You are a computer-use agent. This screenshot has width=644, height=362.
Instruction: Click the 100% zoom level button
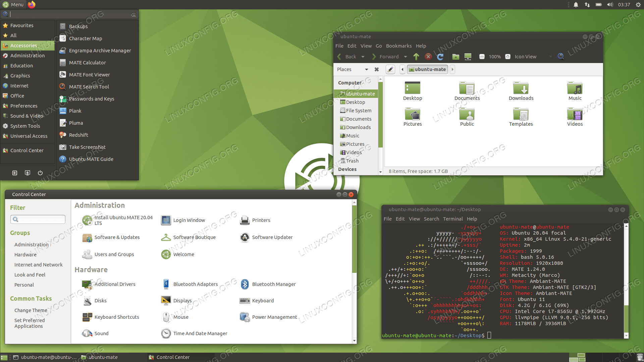(495, 57)
